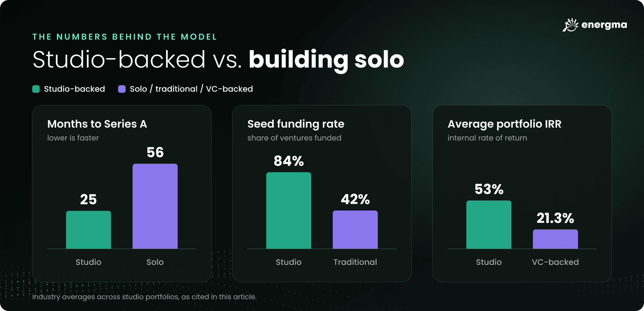Click the green 84% seed funding bar
This screenshot has width=644, height=311.
(288, 210)
